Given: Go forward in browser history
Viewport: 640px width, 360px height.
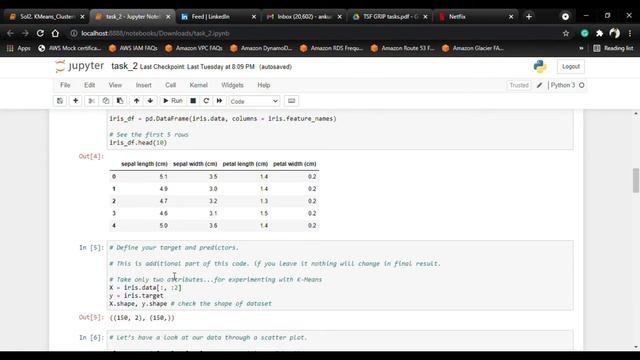Looking at the screenshot, I should point(25,33).
